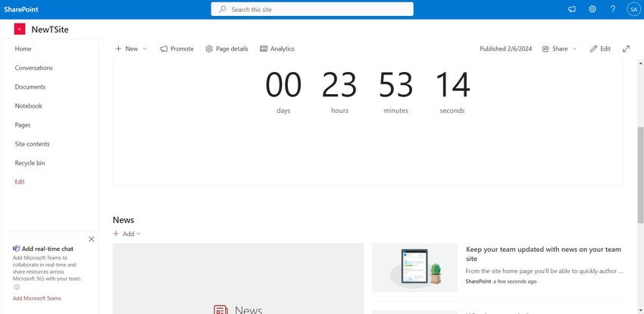Image resolution: width=644 pixels, height=314 pixels.
Task: Click the Analytics button label
Action: tap(282, 49)
